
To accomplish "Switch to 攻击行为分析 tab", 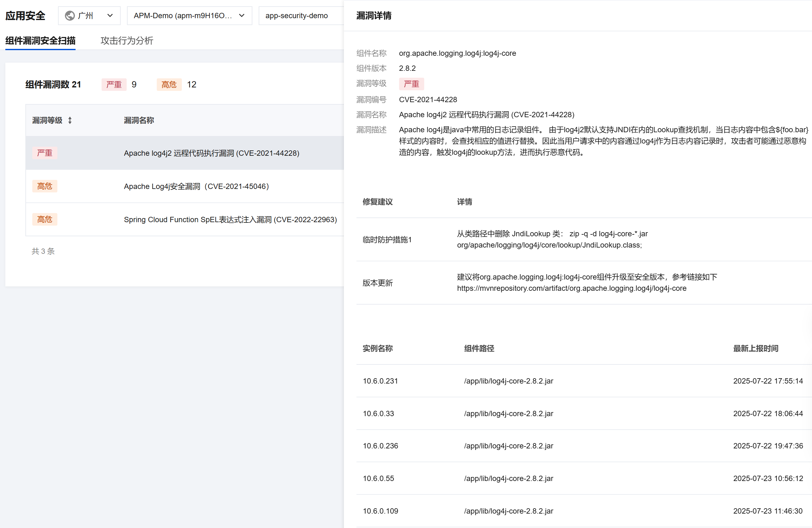I will [127, 41].
